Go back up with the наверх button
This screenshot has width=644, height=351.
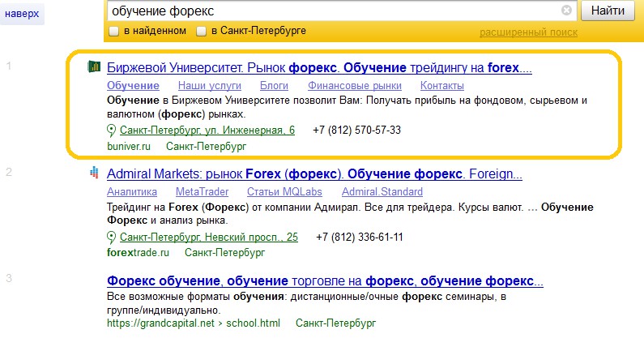pyautogui.click(x=22, y=14)
